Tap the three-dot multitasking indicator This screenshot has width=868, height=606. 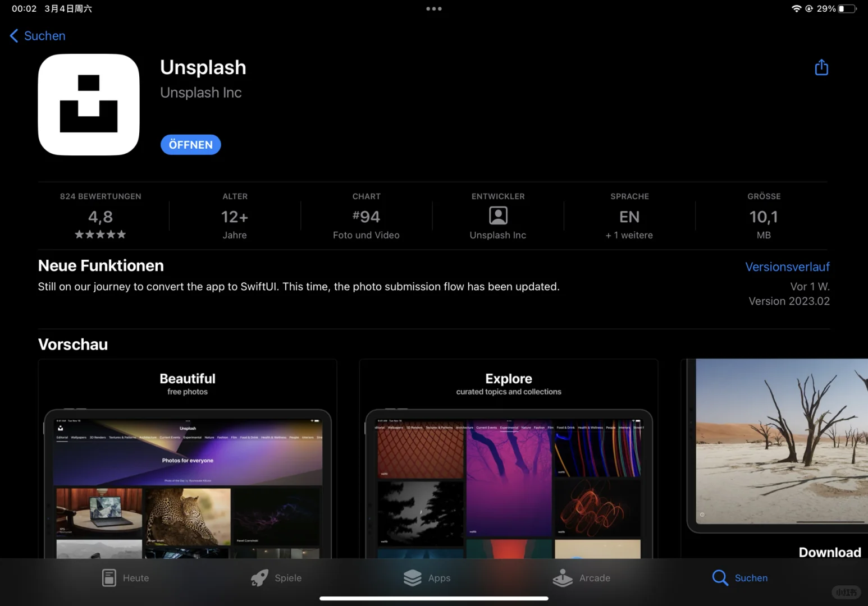pyautogui.click(x=434, y=8)
